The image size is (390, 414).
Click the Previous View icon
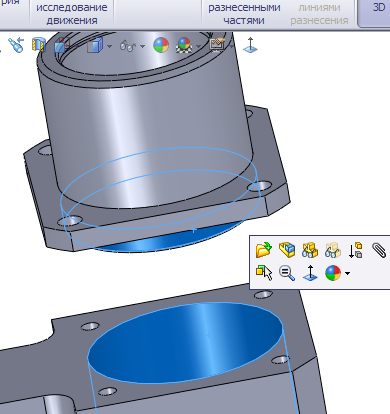(x=16, y=45)
